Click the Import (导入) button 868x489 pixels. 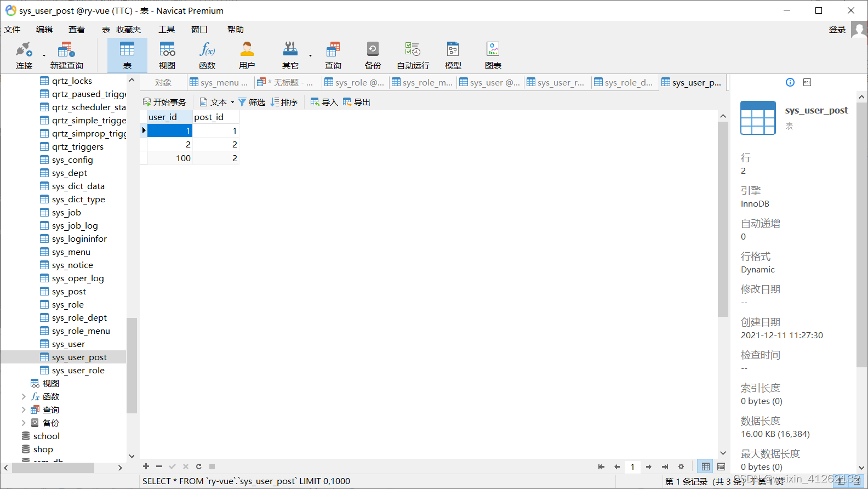tap(324, 102)
